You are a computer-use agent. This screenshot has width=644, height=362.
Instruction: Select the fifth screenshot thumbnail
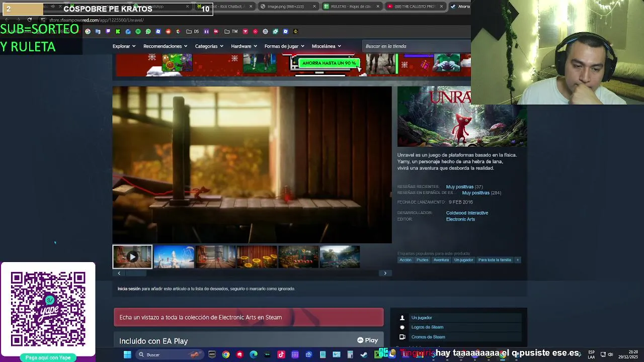coord(298,257)
